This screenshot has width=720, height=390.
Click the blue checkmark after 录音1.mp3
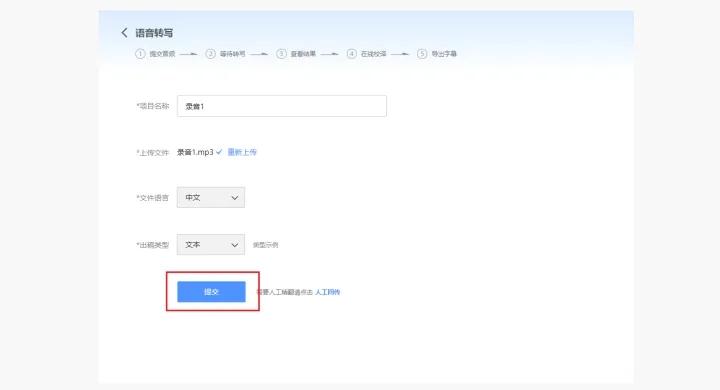219,152
